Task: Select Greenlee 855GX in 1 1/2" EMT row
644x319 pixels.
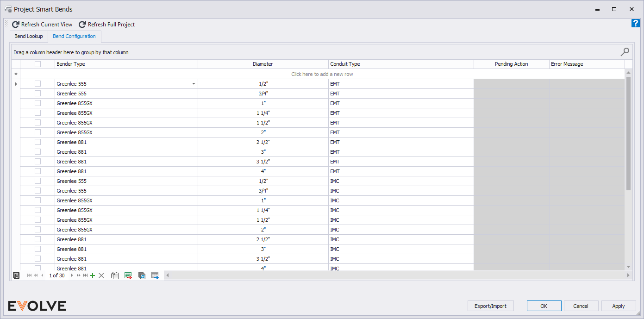Action: [x=126, y=123]
